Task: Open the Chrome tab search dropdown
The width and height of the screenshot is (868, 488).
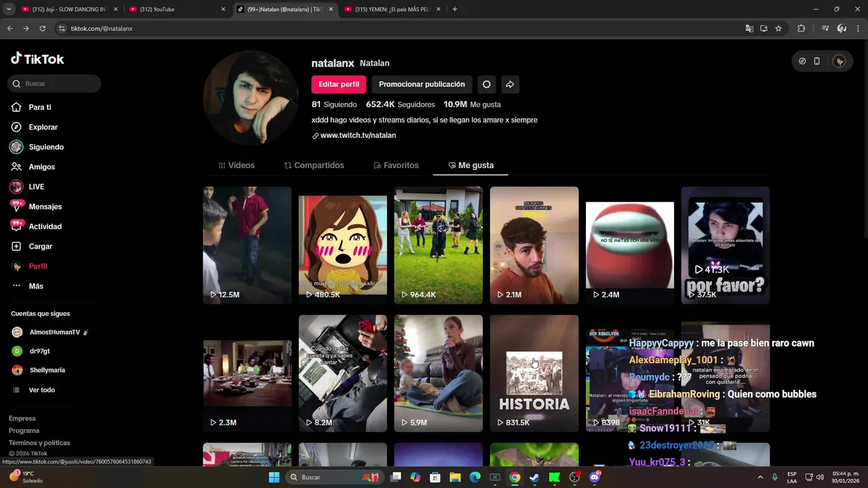Action: coord(9,9)
